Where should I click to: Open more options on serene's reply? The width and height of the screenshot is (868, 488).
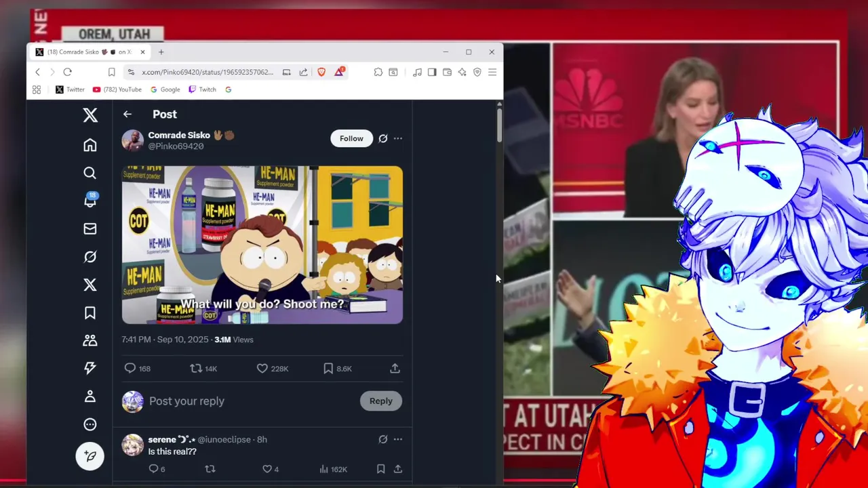pyautogui.click(x=398, y=440)
